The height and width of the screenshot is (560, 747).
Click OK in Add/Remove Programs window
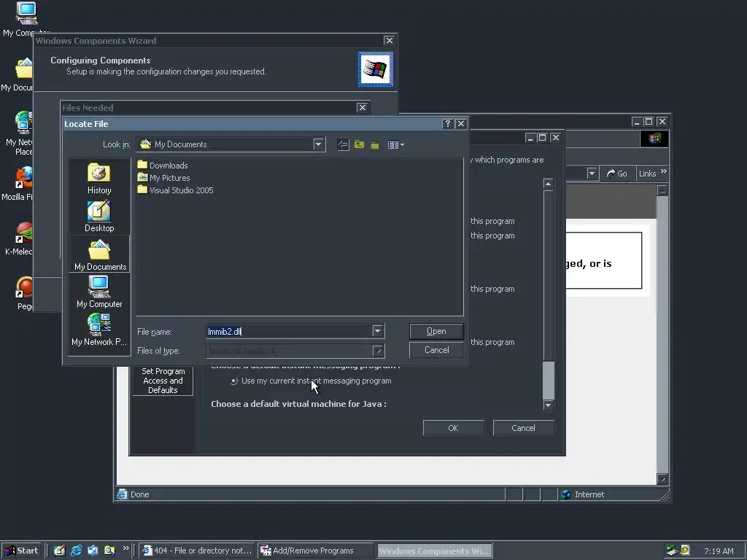point(453,428)
